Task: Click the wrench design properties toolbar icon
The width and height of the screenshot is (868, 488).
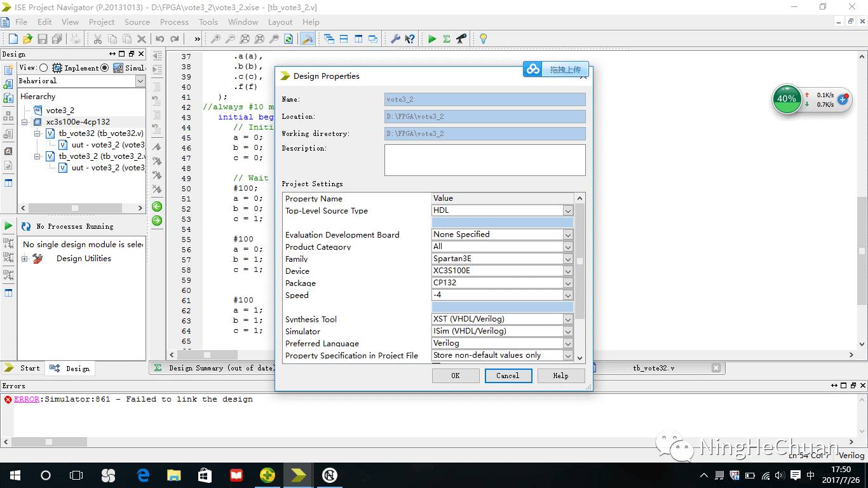Action: [395, 39]
